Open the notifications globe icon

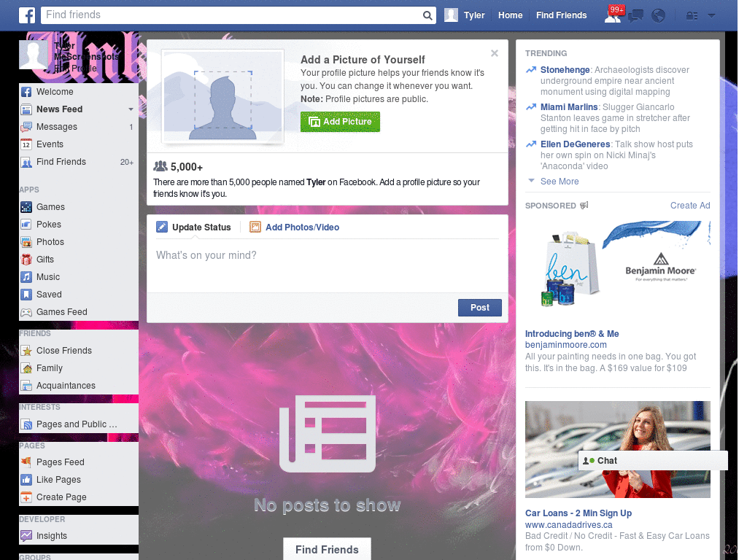tap(659, 16)
